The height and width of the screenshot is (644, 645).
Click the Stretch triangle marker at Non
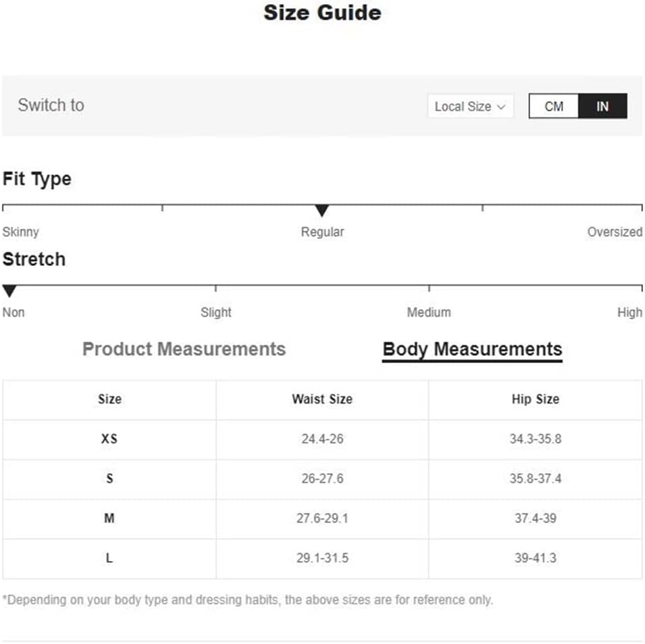tap(9, 291)
